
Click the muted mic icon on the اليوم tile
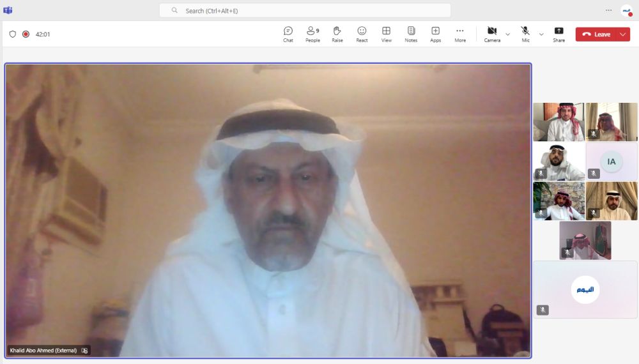pyautogui.click(x=543, y=310)
